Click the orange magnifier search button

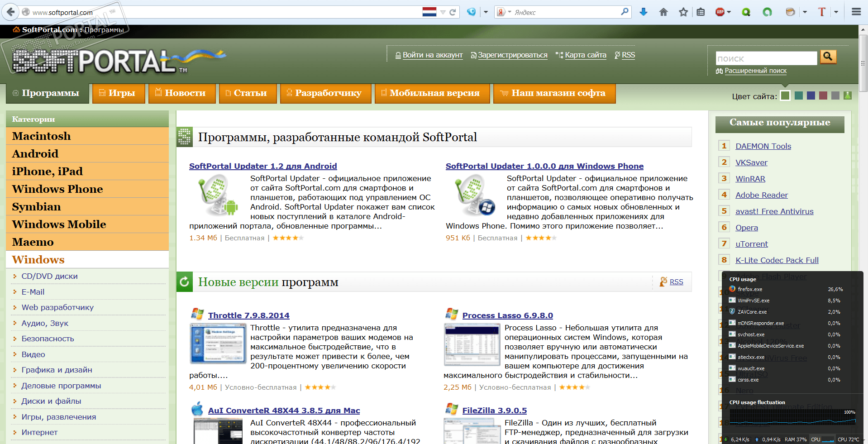(x=828, y=57)
